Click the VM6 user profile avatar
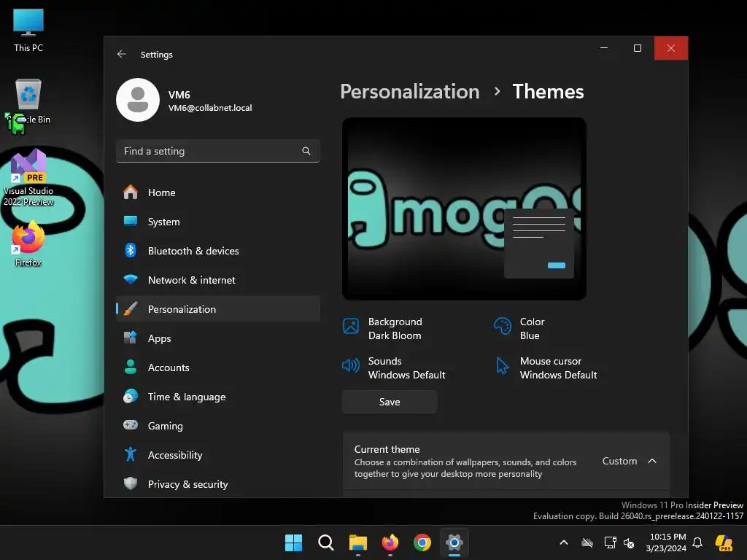Viewport: 747px width, 560px height. [138, 100]
